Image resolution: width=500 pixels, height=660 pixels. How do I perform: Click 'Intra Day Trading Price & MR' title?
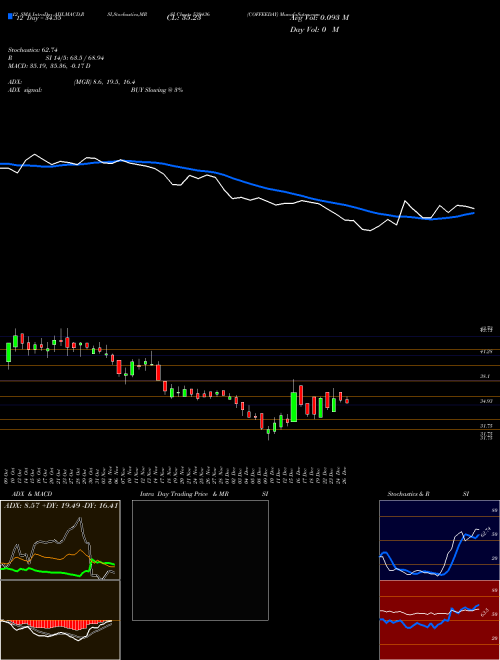(x=184, y=494)
